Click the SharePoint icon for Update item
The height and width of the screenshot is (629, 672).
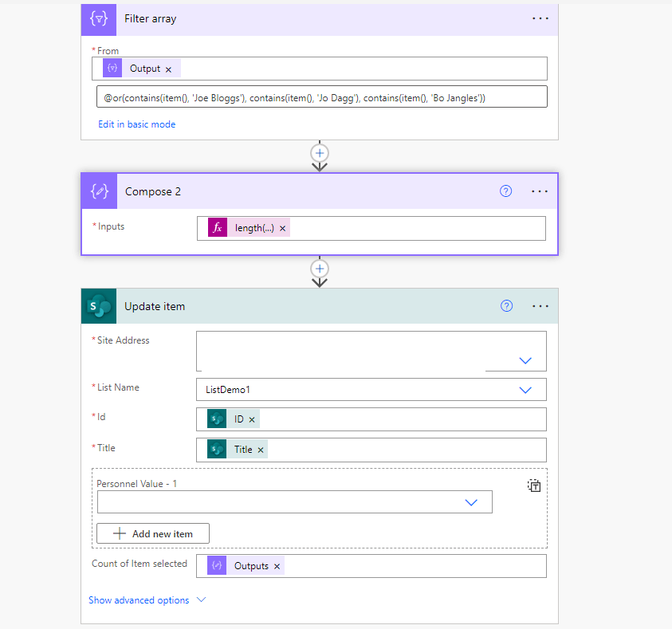tap(99, 306)
